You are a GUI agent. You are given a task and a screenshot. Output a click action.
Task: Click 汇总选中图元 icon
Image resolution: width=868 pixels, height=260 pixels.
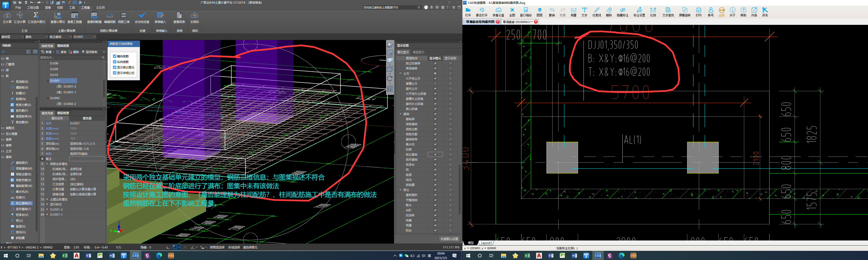click(36, 18)
